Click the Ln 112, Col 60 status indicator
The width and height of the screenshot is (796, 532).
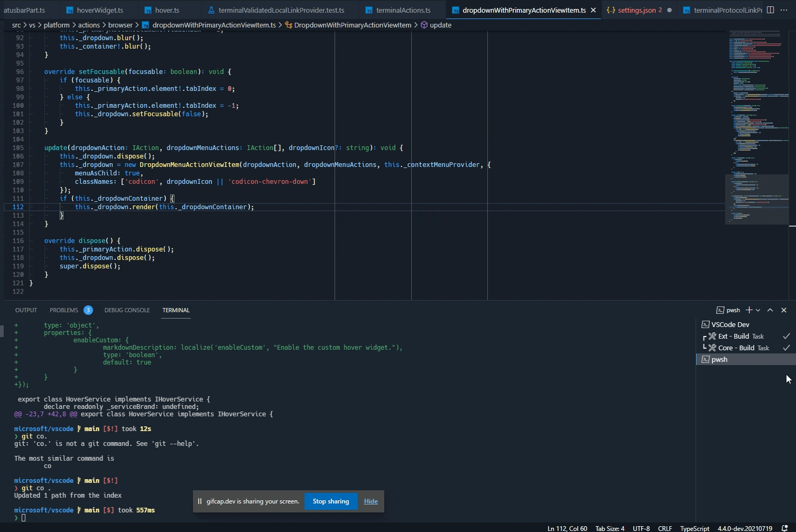click(x=567, y=528)
